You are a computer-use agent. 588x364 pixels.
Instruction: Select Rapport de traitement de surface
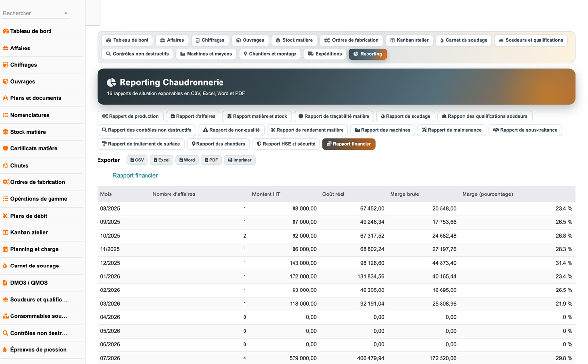point(142,144)
